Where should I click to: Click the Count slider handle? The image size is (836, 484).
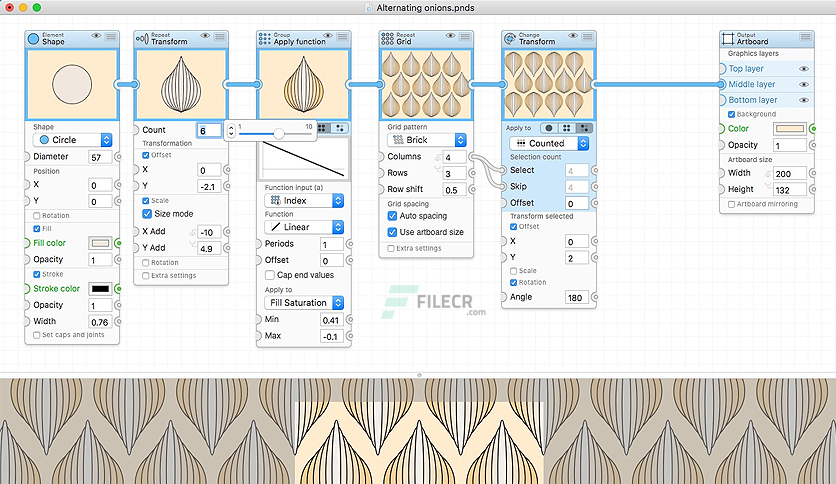tap(278, 133)
